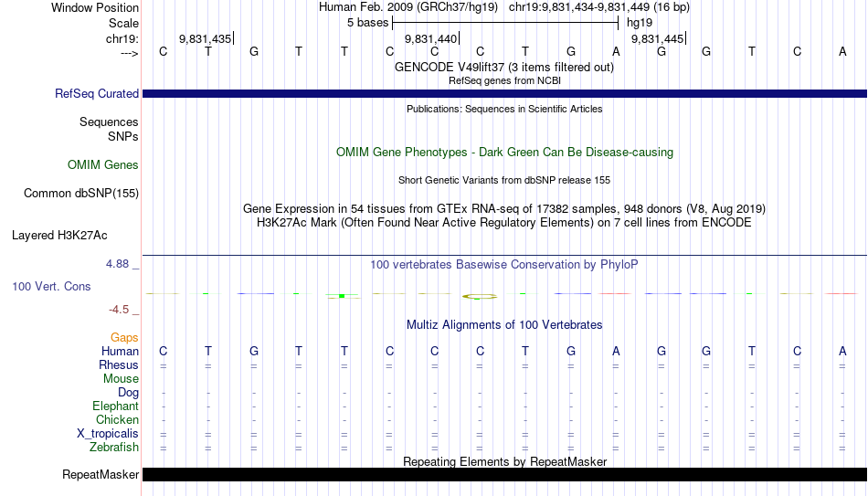Click the OMIM Genes track label
The height and width of the screenshot is (496, 868).
coord(102,165)
